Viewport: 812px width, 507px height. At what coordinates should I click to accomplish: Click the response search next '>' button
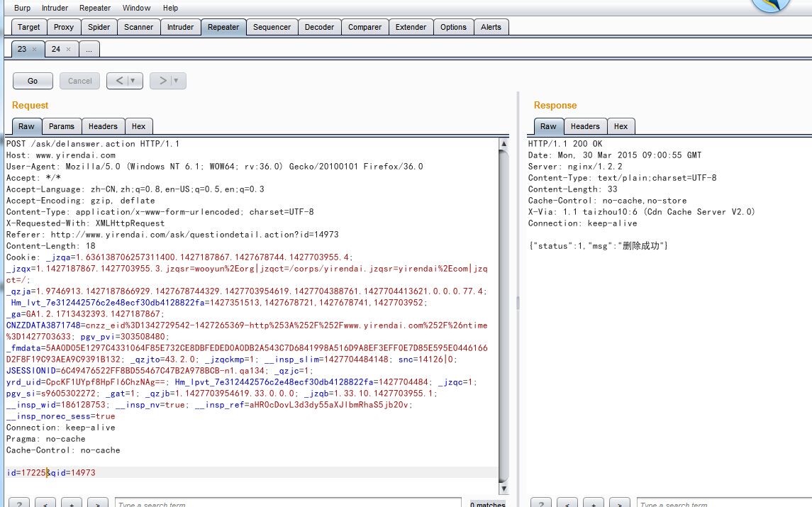(x=620, y=504)
